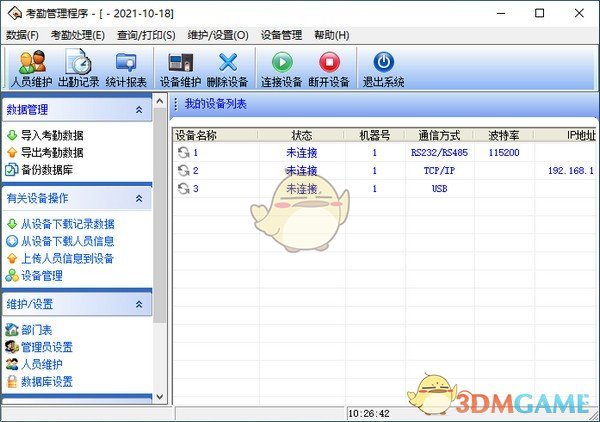Click 从设备下载人员信息 link

pyautogui.click(x=68, y=241)
